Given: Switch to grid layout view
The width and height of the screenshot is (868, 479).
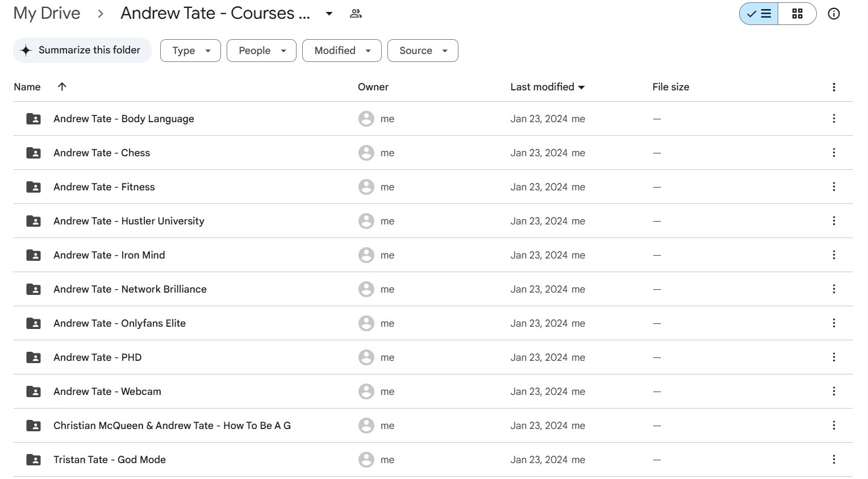Looking at the screenshot, I should click(x=797, y=14).
